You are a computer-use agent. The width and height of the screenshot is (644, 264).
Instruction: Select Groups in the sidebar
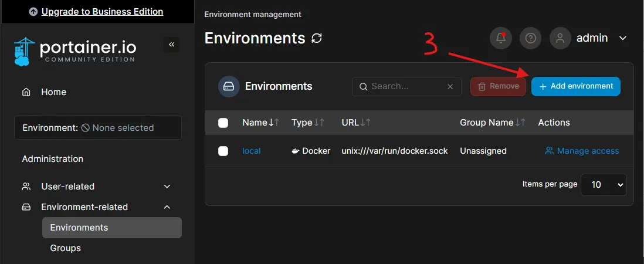[66, 248]
